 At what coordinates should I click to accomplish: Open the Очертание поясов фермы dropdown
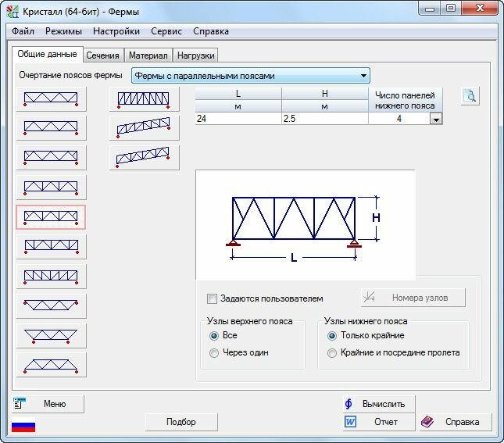pyautogui.click(x=251, y=76)
